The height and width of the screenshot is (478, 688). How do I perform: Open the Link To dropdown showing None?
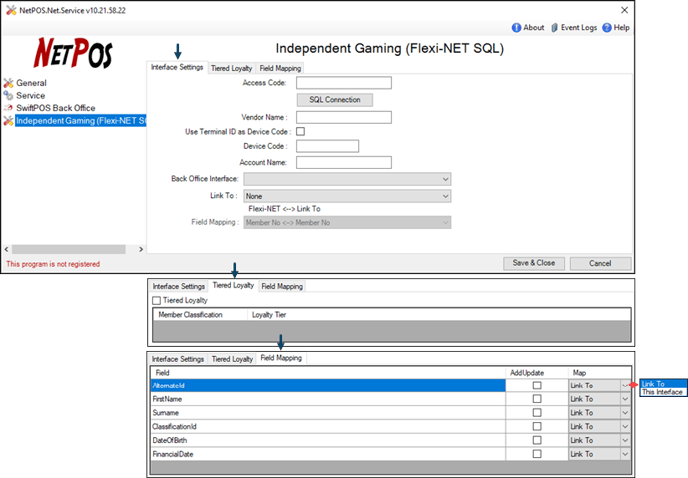347,196
